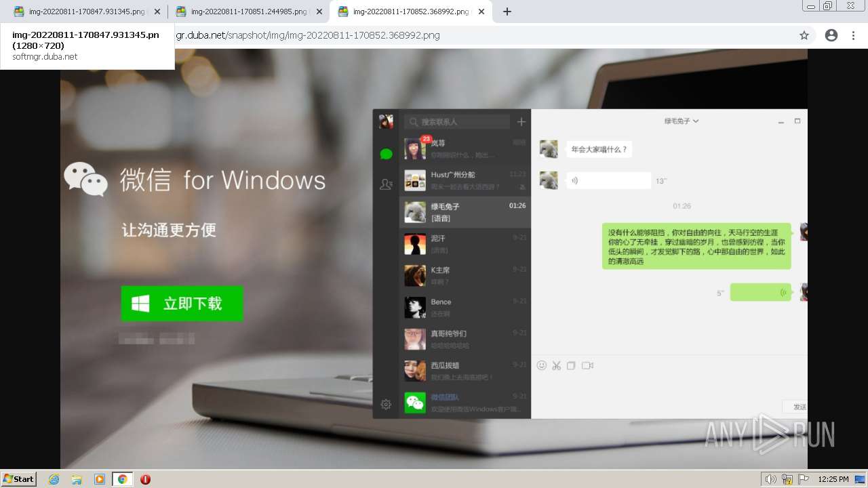Open the chat with 西瓜拔蜡

465,371
